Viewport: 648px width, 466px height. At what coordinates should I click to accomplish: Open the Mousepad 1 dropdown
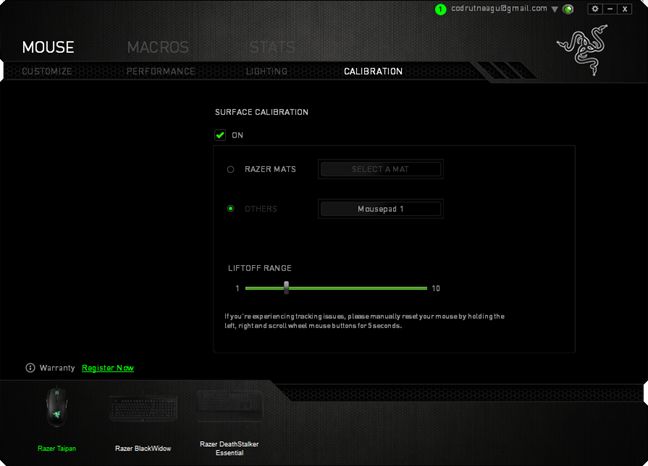pyautogui.click(x=381, y=209)
